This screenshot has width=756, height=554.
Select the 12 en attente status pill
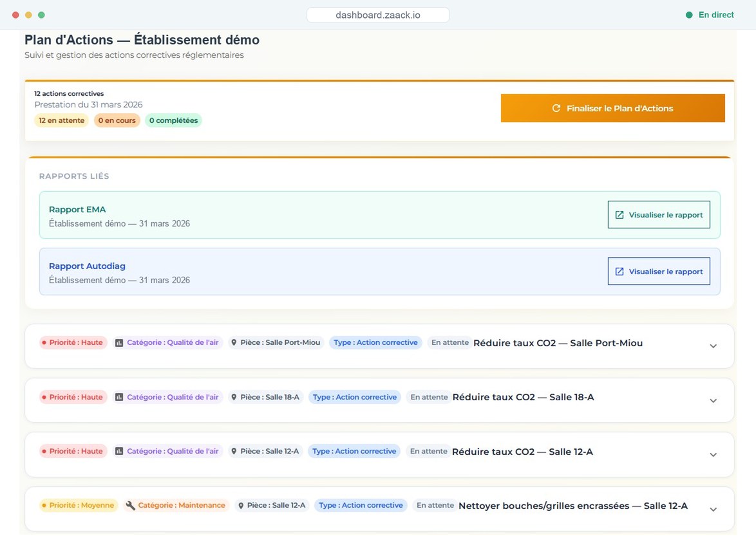coord(62,120)
